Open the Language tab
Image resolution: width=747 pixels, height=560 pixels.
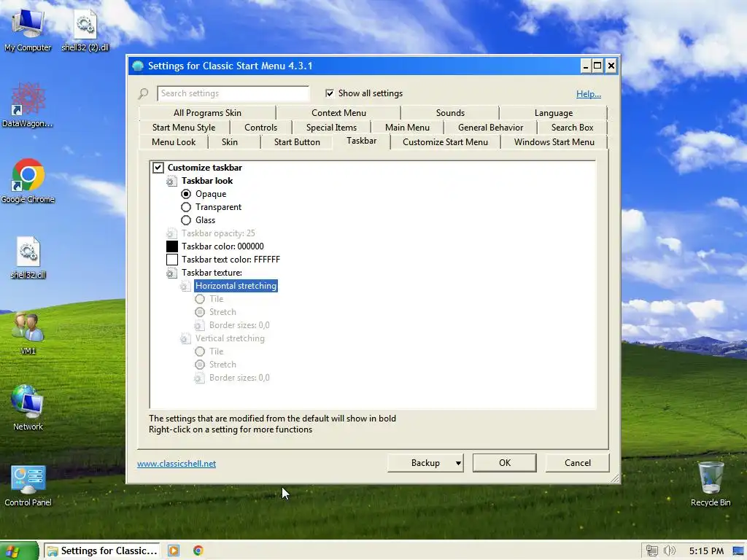coord(554,113)
